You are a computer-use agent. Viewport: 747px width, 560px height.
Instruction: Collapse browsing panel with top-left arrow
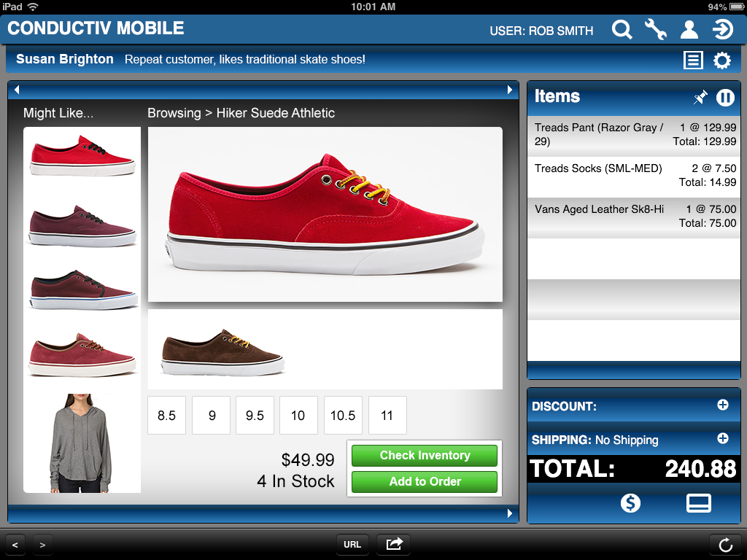point(17,90)
